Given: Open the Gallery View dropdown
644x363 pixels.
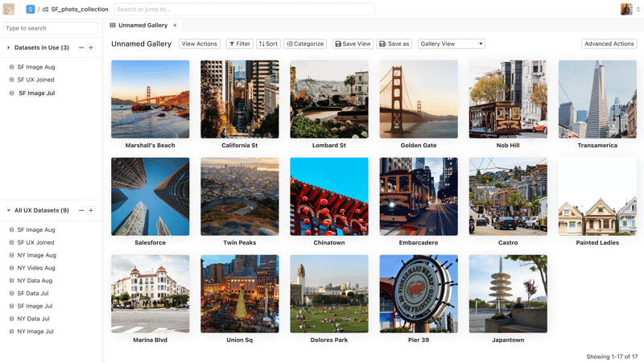Looking at the screenshot, I should [x=451, y=43].
